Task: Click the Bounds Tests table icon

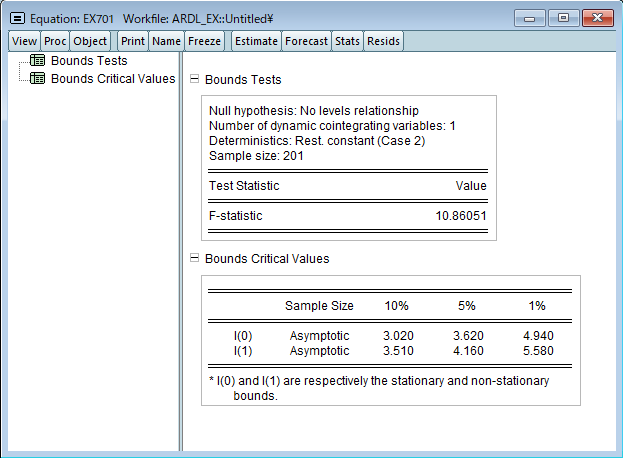Action: click(x=38, y=61)
